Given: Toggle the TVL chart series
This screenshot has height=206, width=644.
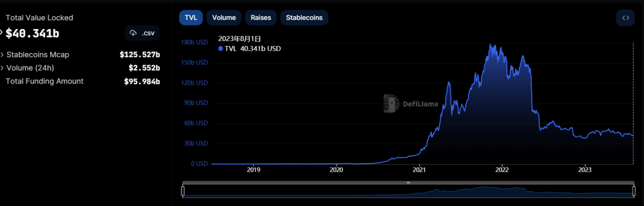Looking at the screenshot, I should pos(191,18).
